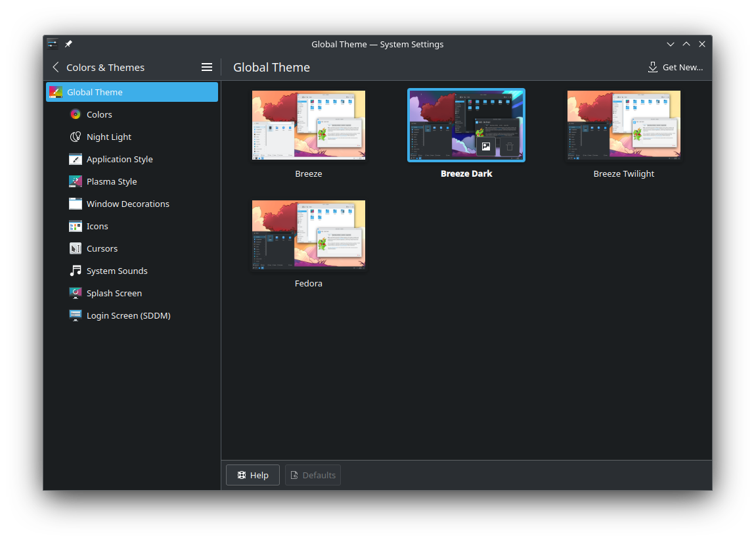This screenshot has height=542, width=756.
Task: Click the Global Theme sidebar icon
Action: point(55,92)
